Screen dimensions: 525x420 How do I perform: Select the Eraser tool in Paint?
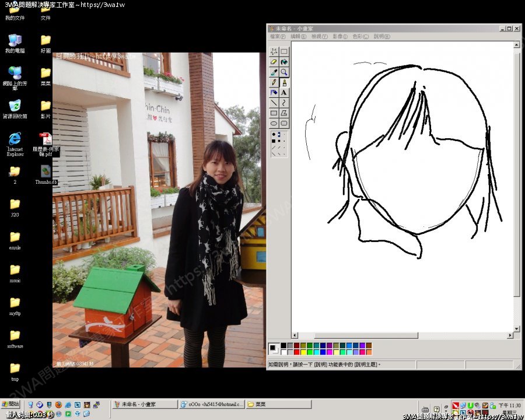click(274, 62)
